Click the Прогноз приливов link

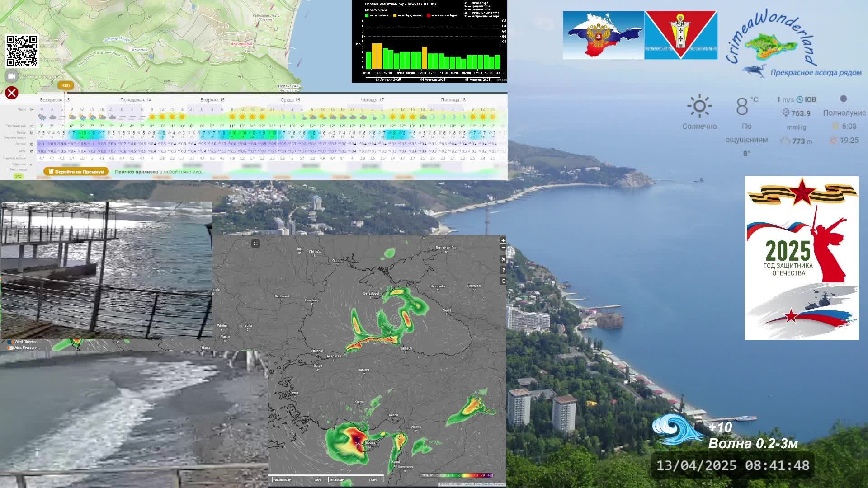coord(136,172)
